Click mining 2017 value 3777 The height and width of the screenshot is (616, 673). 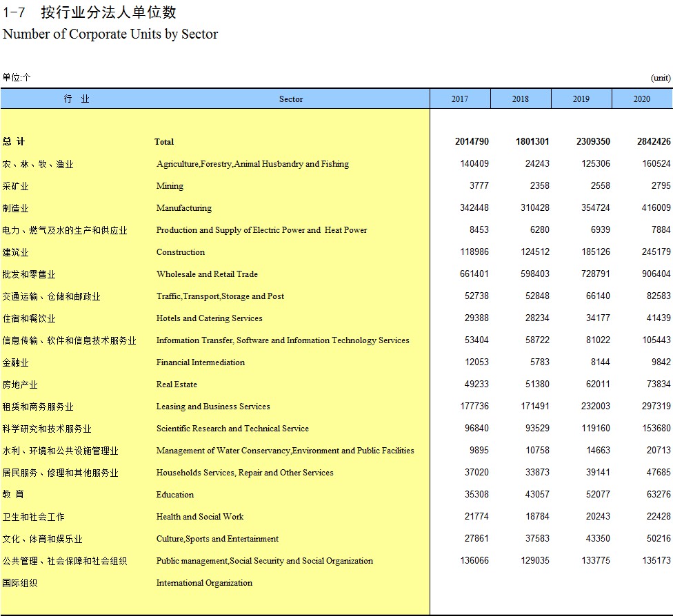click(x=479, y=186)
